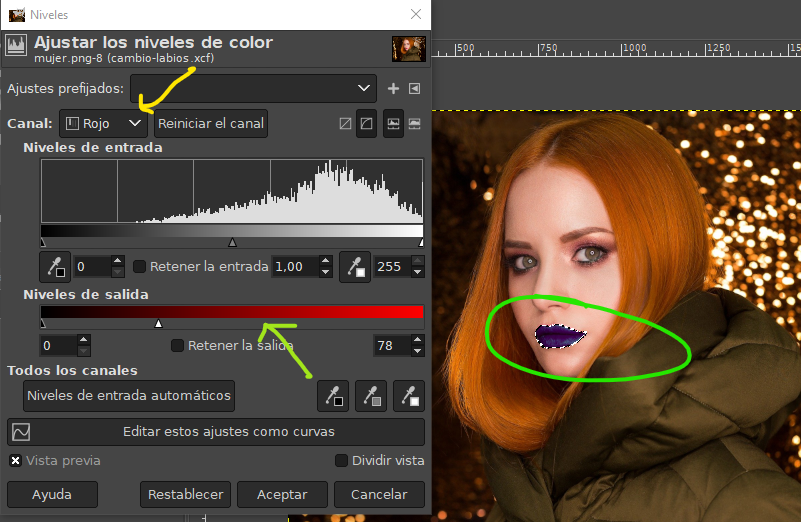Click the white output level slider handle
The height and width of the screenshot is (522, 801).
pyautogui.click(x=158, y=324)
